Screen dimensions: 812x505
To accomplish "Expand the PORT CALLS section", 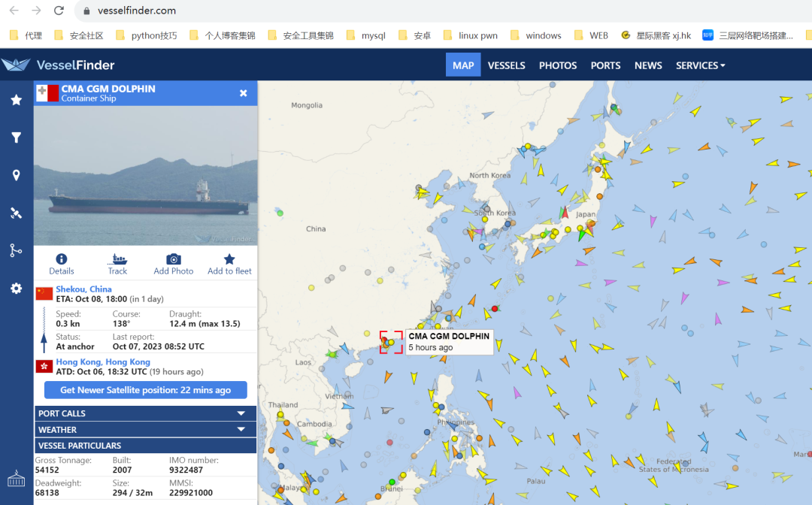I will coord(146,413).
